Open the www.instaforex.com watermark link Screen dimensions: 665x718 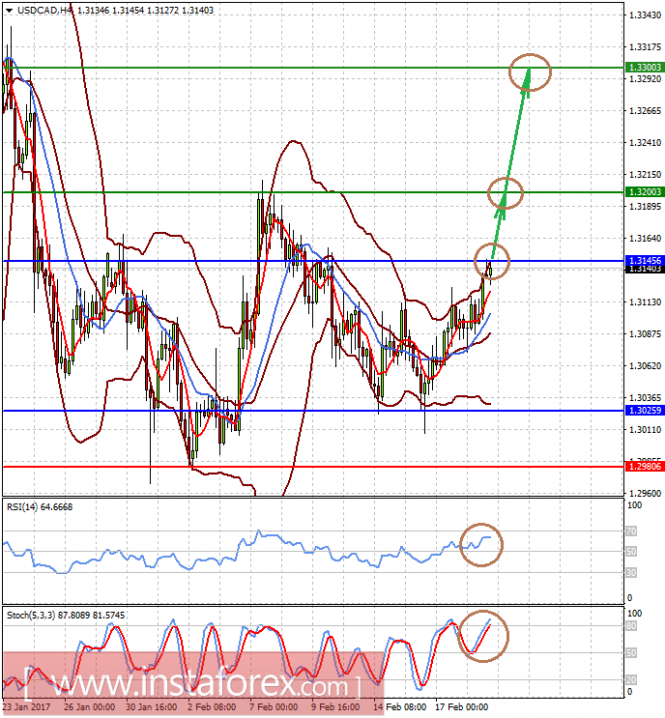coord(192,684)
